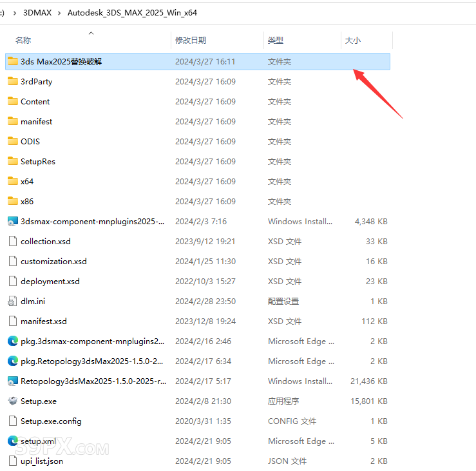The height and width of the screenshot is (471, 476).
Task: Sort by 大小 column header
Action: (353, 40)
